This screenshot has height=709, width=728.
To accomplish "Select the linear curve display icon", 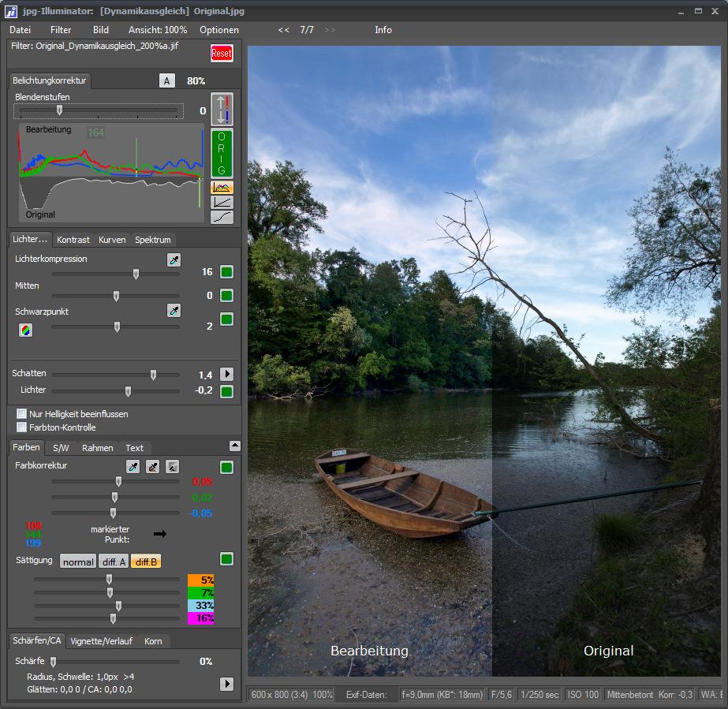I will pos(222,203).
